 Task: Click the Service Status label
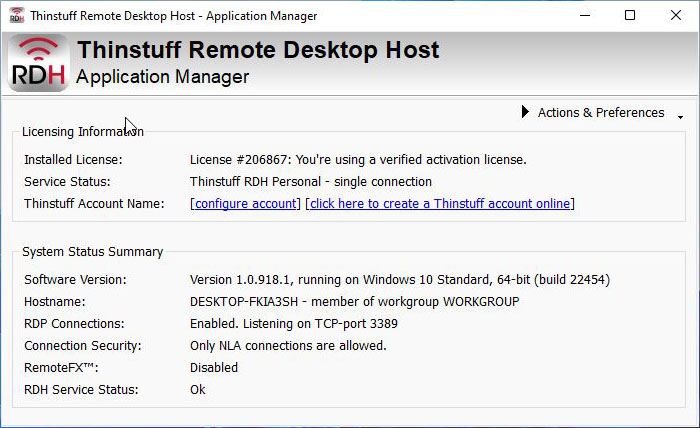[67, 182]
